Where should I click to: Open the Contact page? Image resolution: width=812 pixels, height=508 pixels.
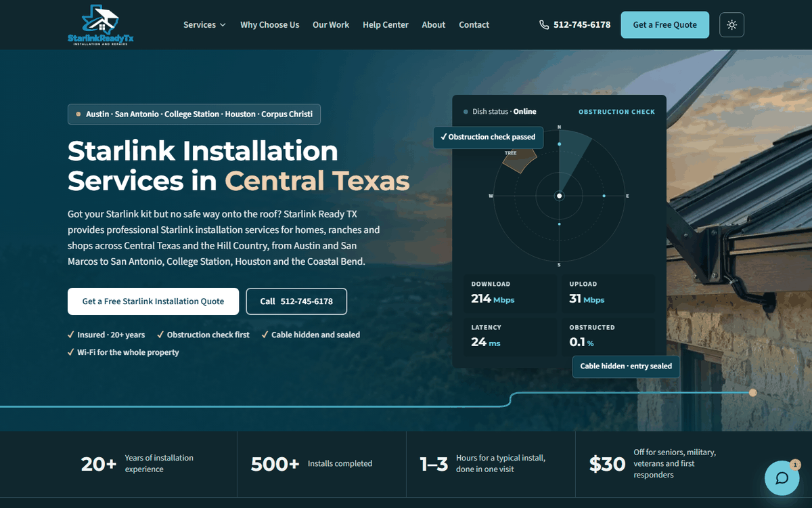tap(474, 24)
